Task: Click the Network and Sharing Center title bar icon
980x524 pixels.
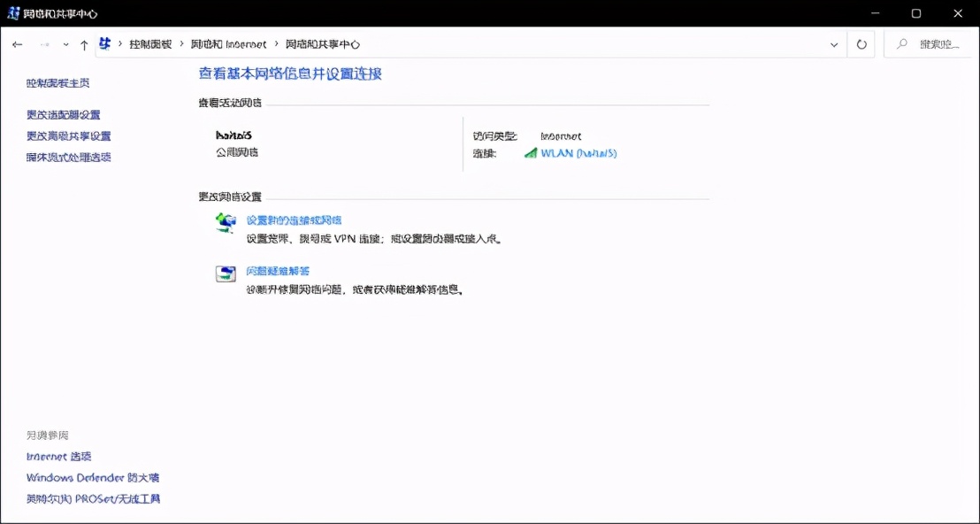Action: (12, 13)
